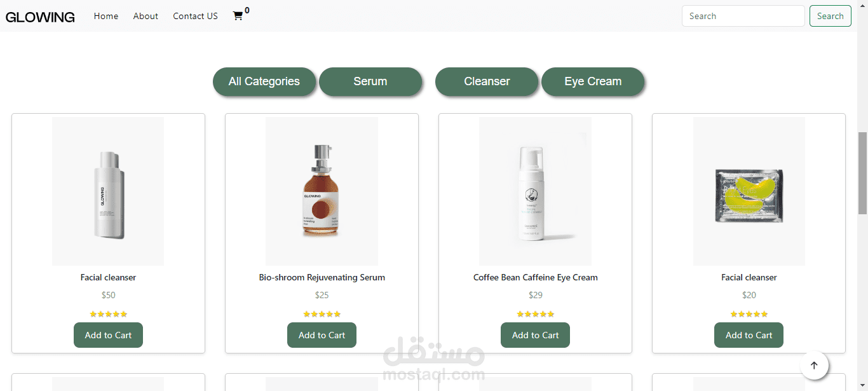Select the Serum category filter
This screenshot has width=868, height=391.
tap(370, 81)
